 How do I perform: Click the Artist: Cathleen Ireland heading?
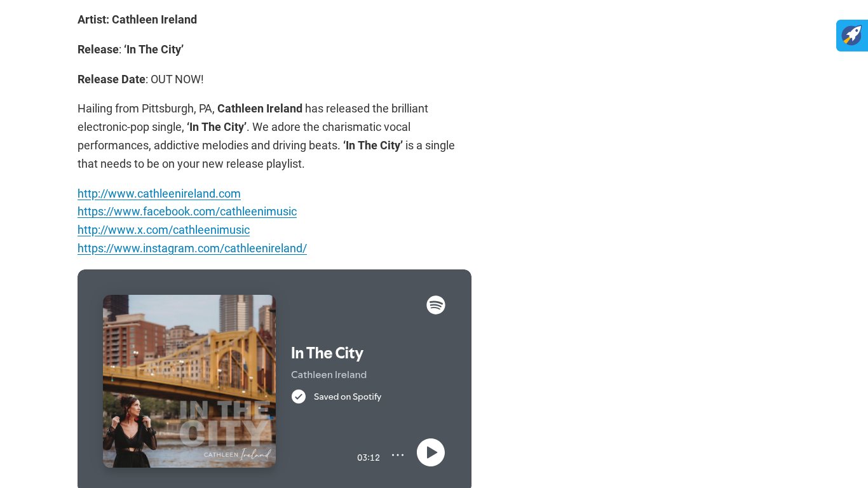click(x=137, y=20)
